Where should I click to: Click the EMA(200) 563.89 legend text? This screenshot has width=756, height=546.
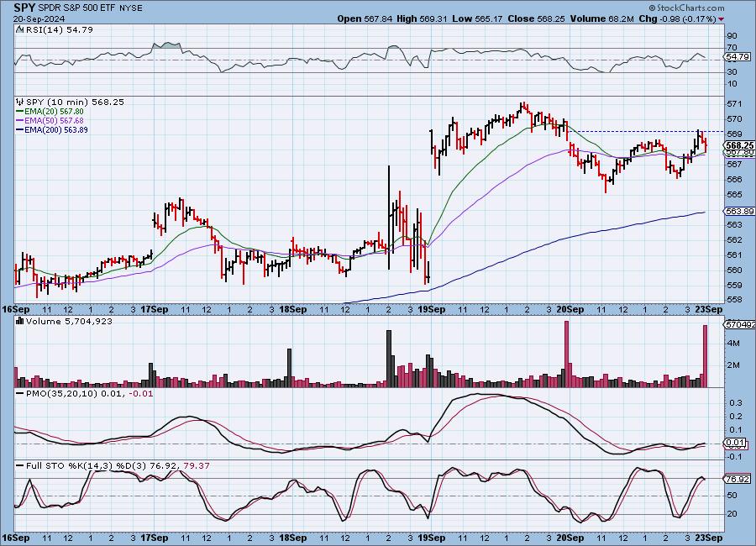pos(56,129)
